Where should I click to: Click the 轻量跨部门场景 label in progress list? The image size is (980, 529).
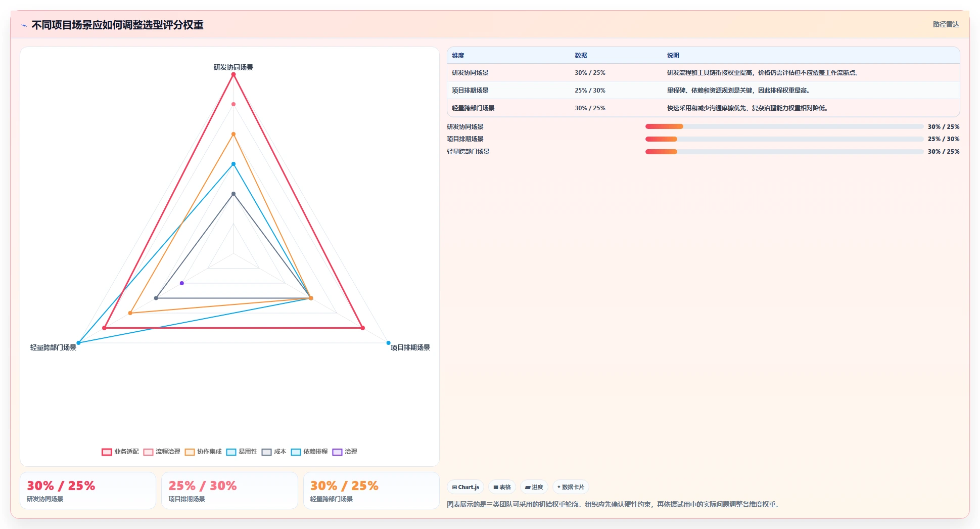[468, 152]
